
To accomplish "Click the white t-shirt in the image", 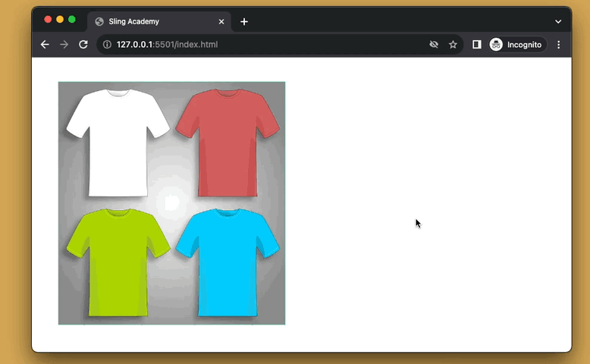I will [x=118, y=143].
